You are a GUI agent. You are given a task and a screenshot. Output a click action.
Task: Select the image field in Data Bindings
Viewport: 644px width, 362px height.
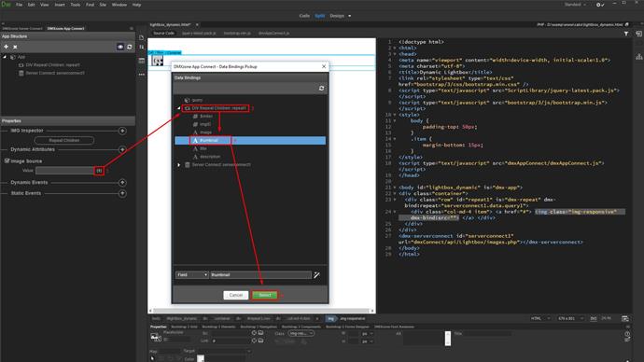point(205,132)
